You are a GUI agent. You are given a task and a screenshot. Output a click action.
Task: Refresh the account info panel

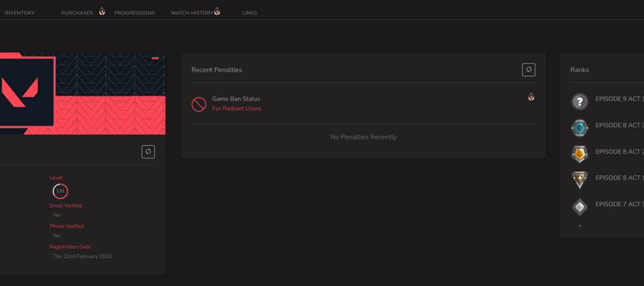click(148, 152)
